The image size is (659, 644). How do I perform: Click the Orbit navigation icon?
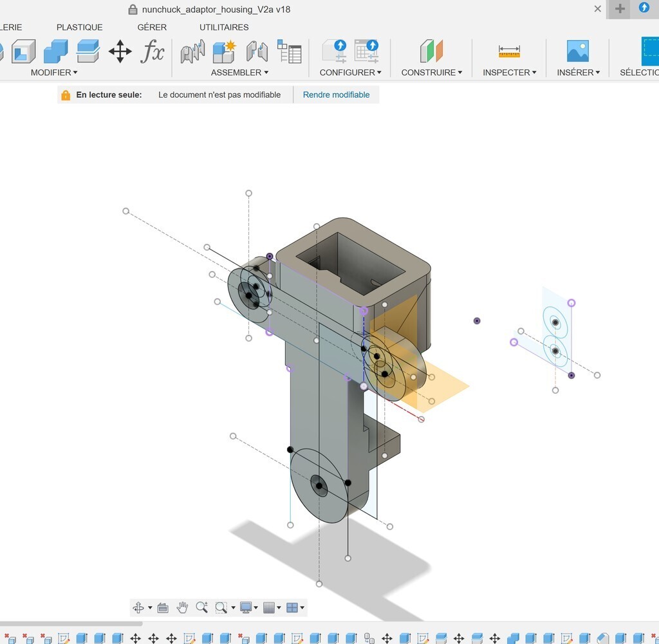138,607
